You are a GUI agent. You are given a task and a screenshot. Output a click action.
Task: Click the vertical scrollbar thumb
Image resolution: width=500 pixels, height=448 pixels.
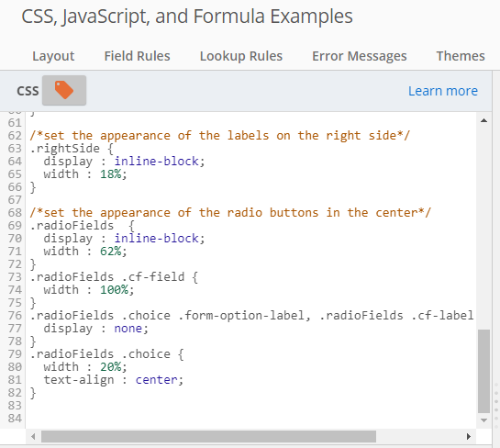tap(483, 371)
